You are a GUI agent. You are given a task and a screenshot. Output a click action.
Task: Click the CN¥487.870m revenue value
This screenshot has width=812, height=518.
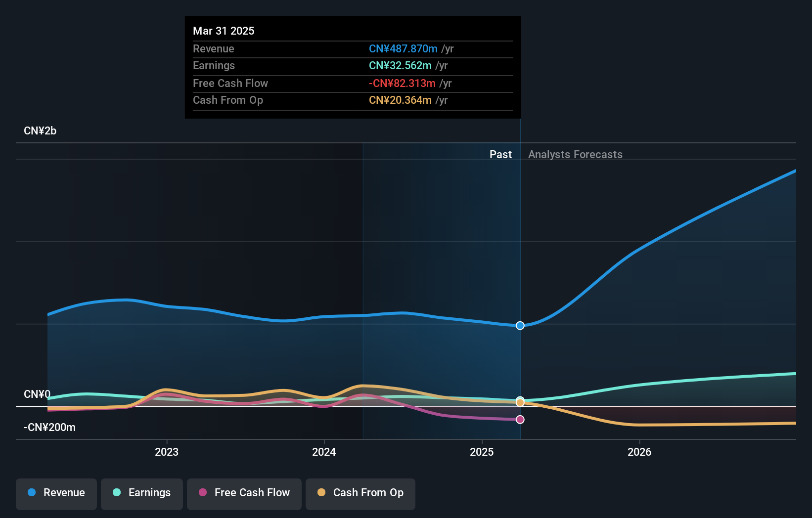403,49
